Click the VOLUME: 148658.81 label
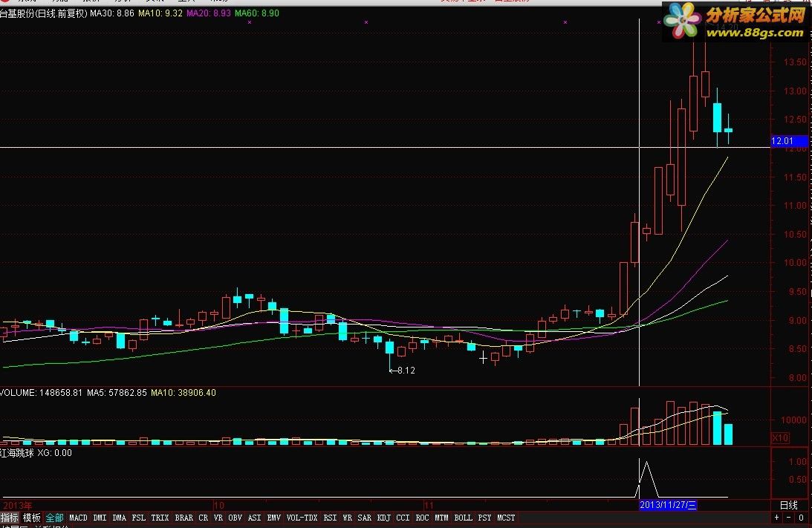The image size is (812, 528). [41, 393]
